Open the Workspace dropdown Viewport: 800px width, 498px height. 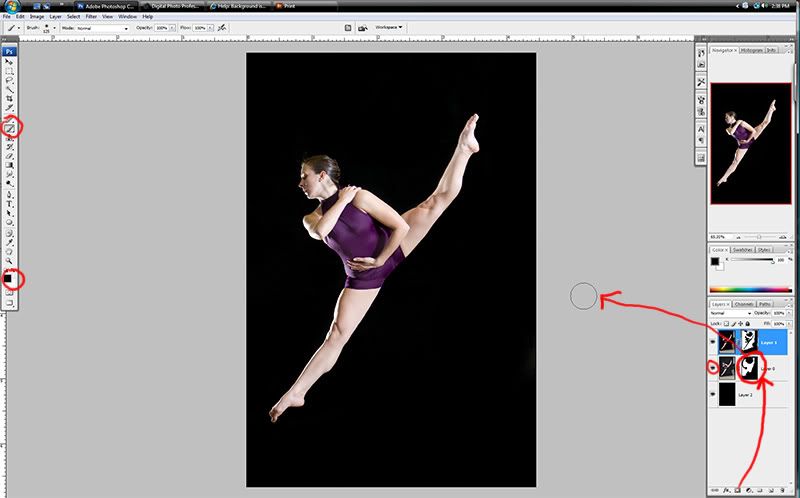[387, 28]
